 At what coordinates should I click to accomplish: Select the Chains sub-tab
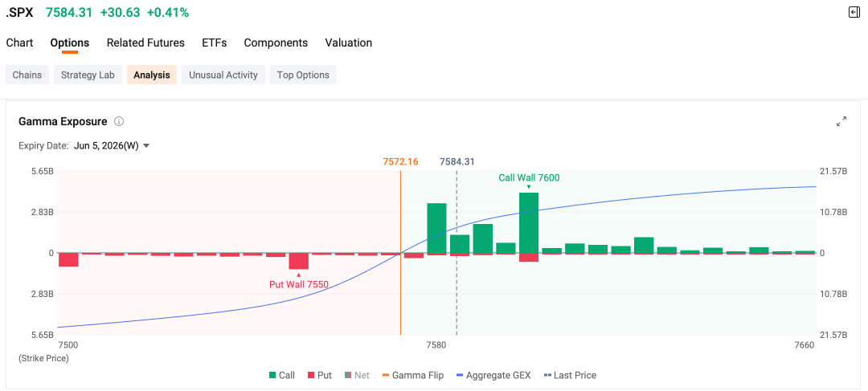click(x=27, y=75)
